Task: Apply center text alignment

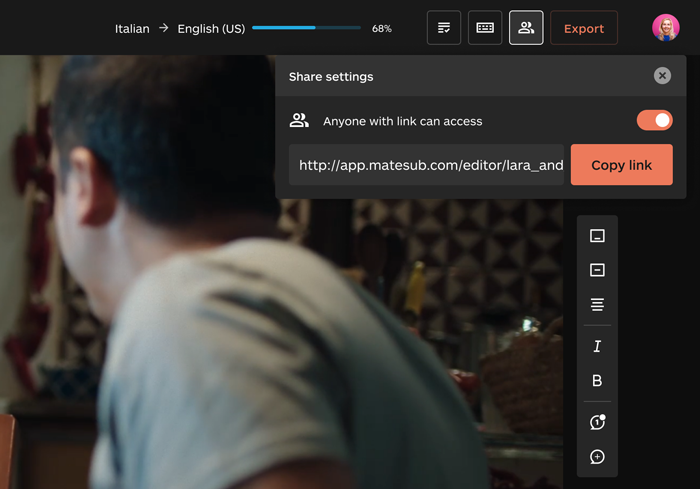Action: coord(597,304)
